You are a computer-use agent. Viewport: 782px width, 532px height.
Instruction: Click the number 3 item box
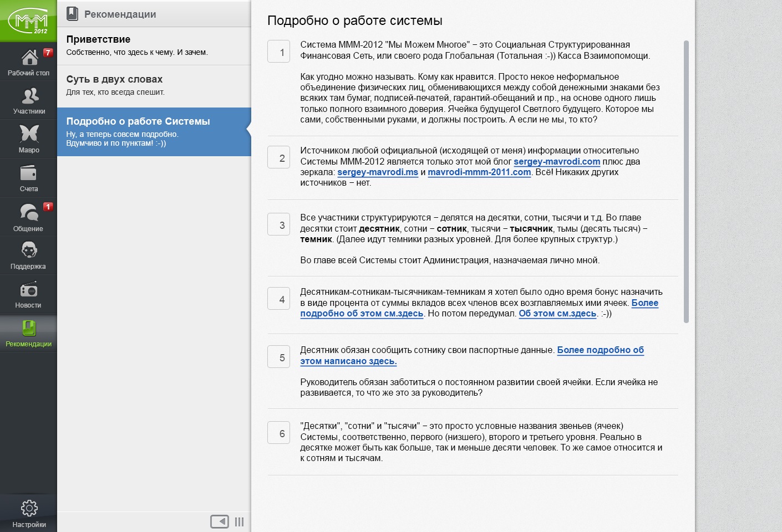click(279, 224)
